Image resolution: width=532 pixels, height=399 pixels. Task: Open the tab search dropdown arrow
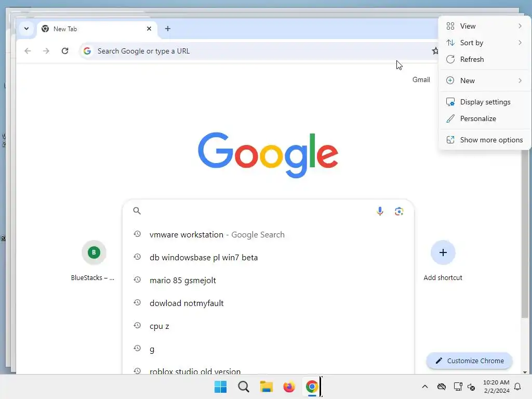(26, 29)
